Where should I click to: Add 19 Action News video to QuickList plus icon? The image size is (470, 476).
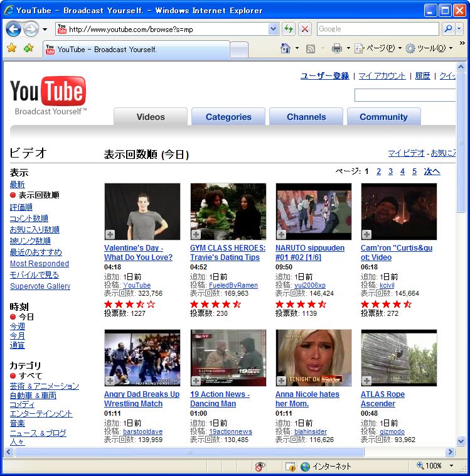coord(196,381)
